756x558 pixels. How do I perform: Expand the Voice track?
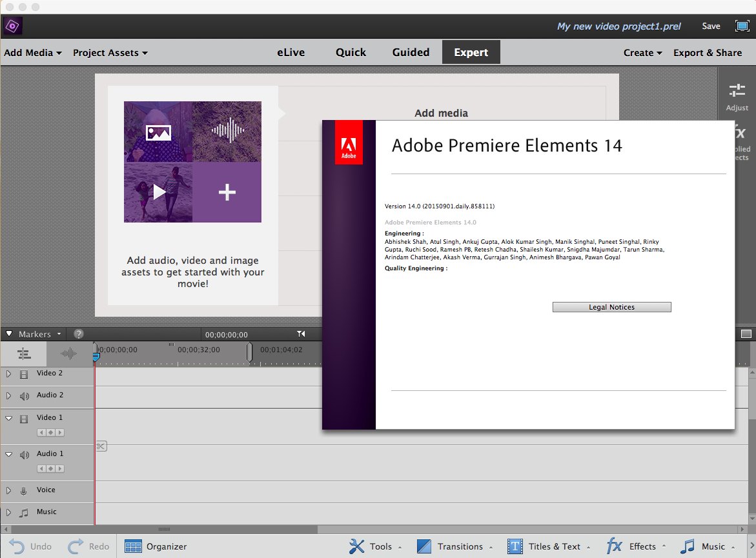(x=8, y=490)
